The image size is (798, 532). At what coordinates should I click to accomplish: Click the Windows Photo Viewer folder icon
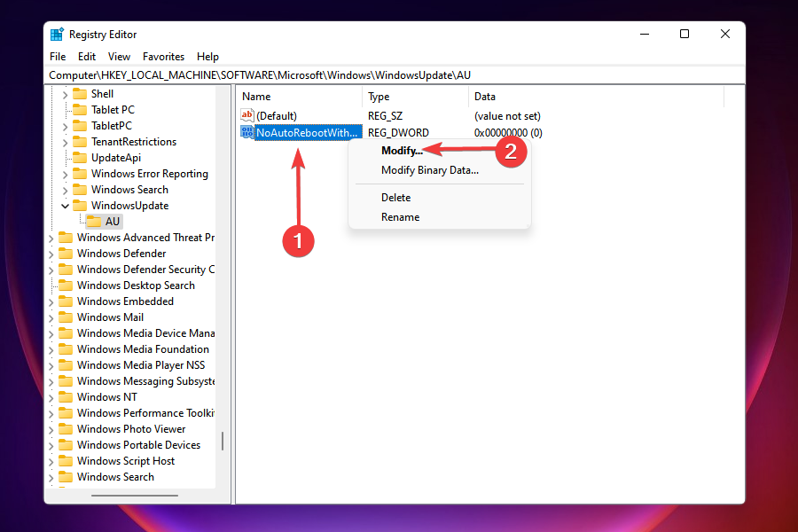coord(66,429)
